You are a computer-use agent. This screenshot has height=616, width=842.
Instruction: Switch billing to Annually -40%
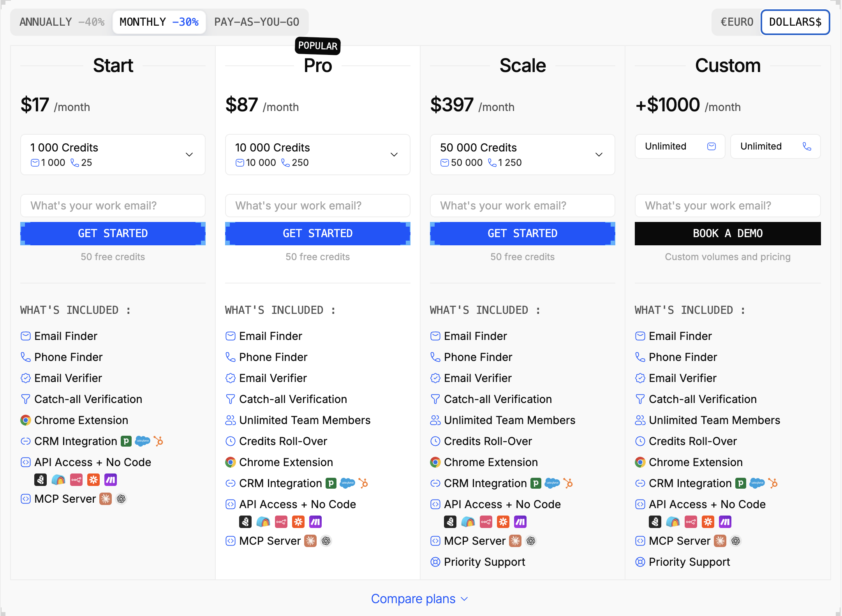62,22
